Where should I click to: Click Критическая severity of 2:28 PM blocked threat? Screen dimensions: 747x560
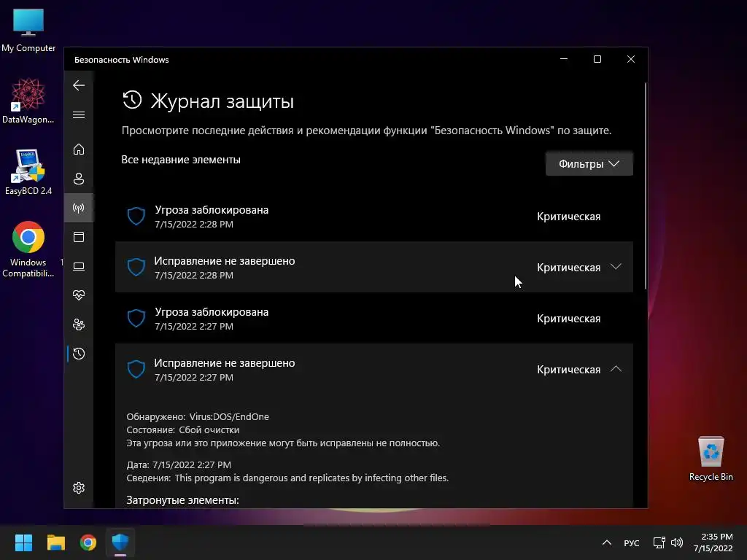pos(568,217)
